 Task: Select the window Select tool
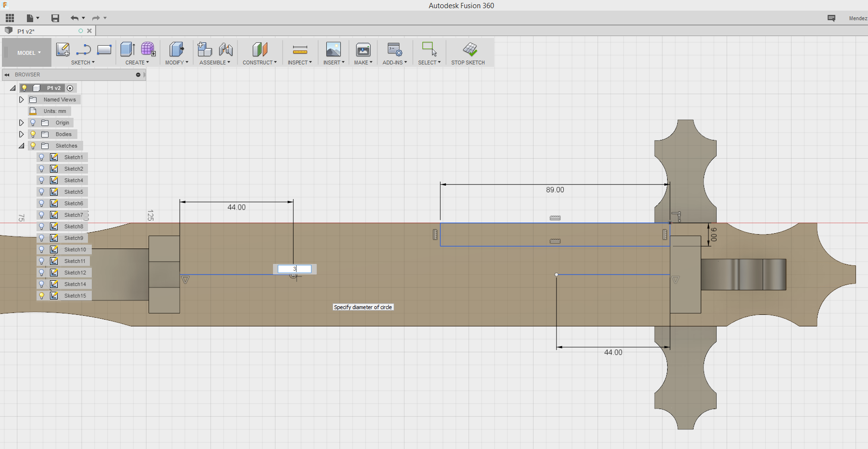[x=429, y=49]
